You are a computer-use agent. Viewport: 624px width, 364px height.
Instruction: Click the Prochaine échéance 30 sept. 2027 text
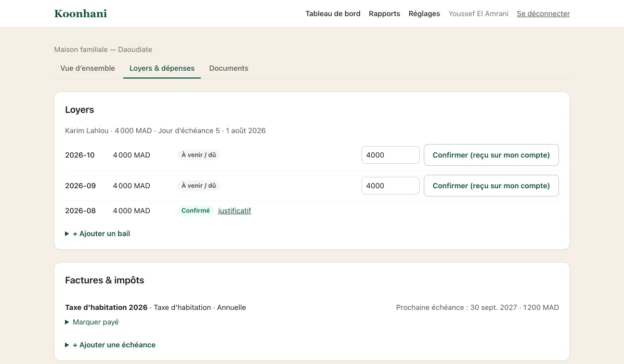coord(477,307)
